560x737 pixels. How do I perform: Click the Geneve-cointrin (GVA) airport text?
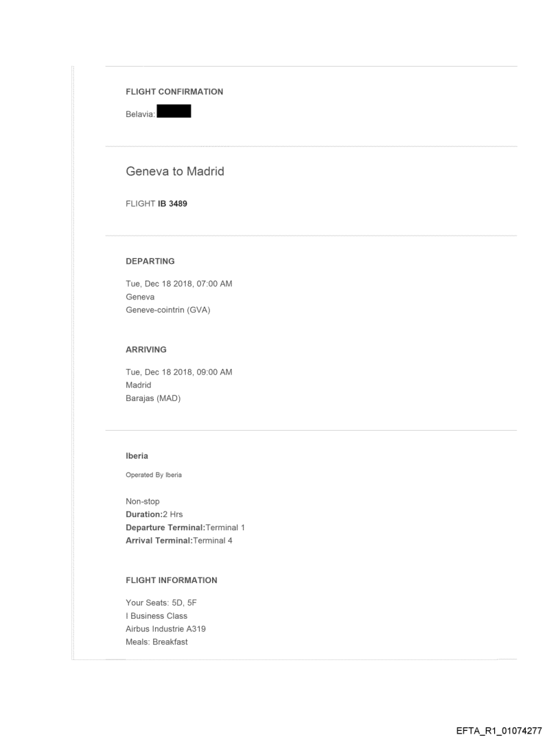[x=167, y=309]
